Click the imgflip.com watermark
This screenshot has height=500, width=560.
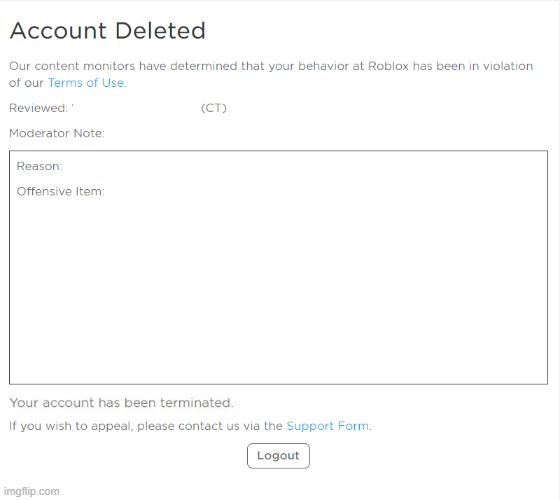[x=31, y=491]
